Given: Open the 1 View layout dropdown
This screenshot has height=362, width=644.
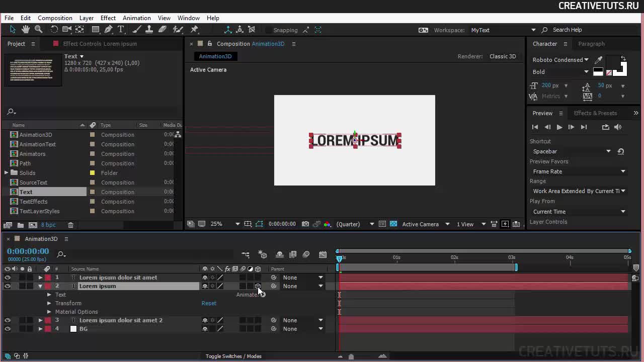Looking at the screenshot, I should pyautogui.click(x=471, y=224).
